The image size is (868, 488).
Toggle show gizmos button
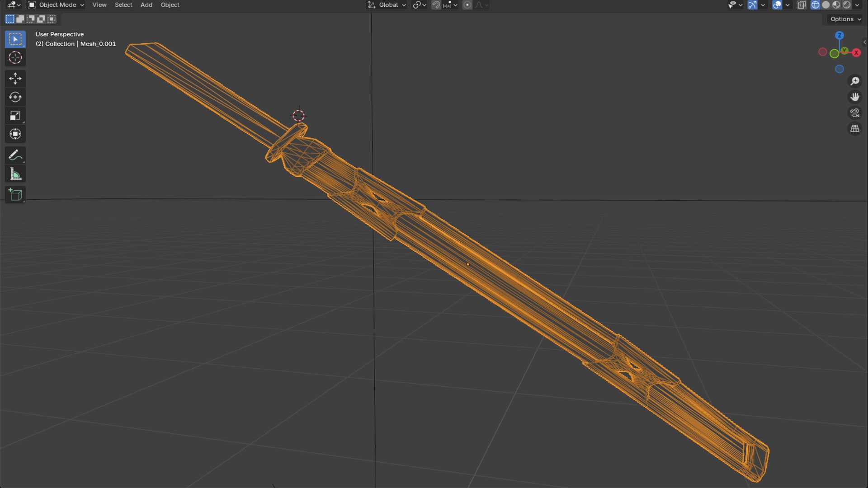[752, 5]
